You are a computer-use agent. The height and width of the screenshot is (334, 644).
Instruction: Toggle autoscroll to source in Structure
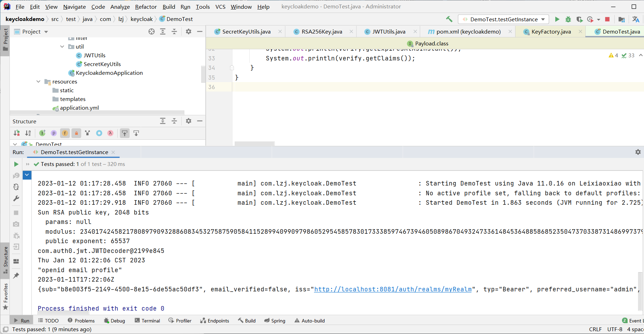pyautogui.click(x=125, y=133)
